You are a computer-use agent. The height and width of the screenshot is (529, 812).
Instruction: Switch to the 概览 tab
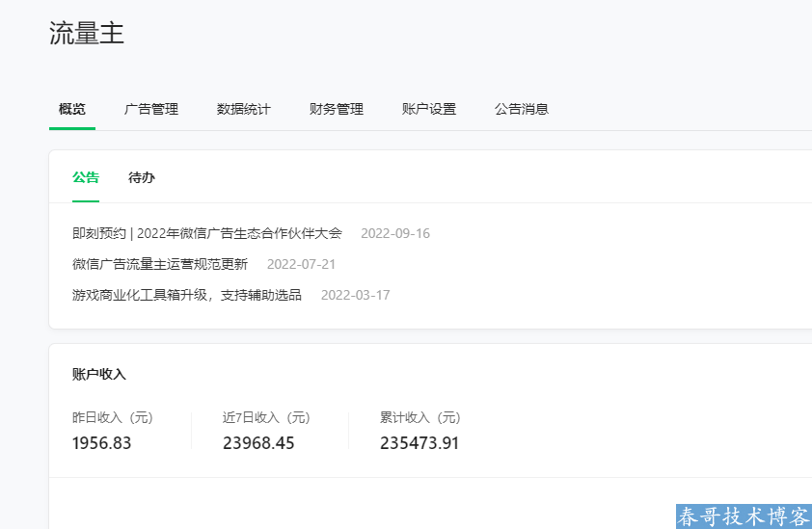click(72, 109)
